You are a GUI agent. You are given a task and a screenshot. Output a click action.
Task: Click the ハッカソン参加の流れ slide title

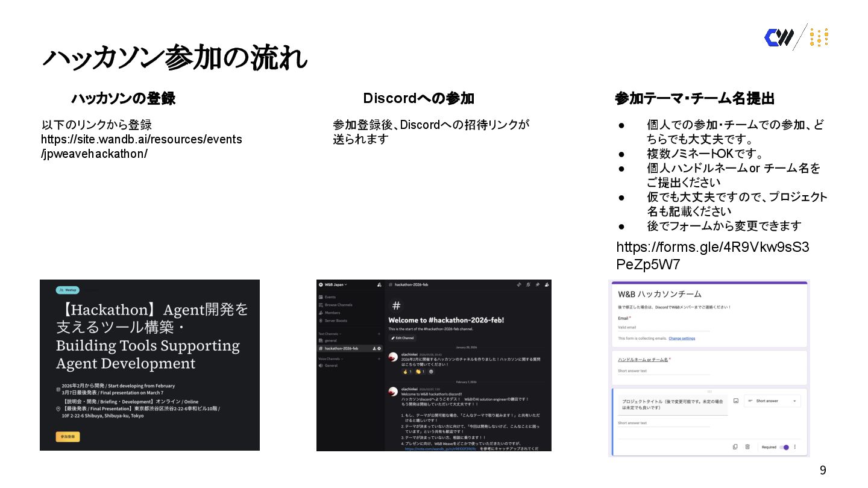175,58
